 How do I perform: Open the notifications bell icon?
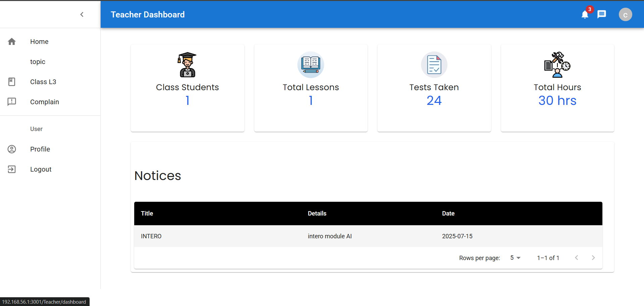(585, 14)
